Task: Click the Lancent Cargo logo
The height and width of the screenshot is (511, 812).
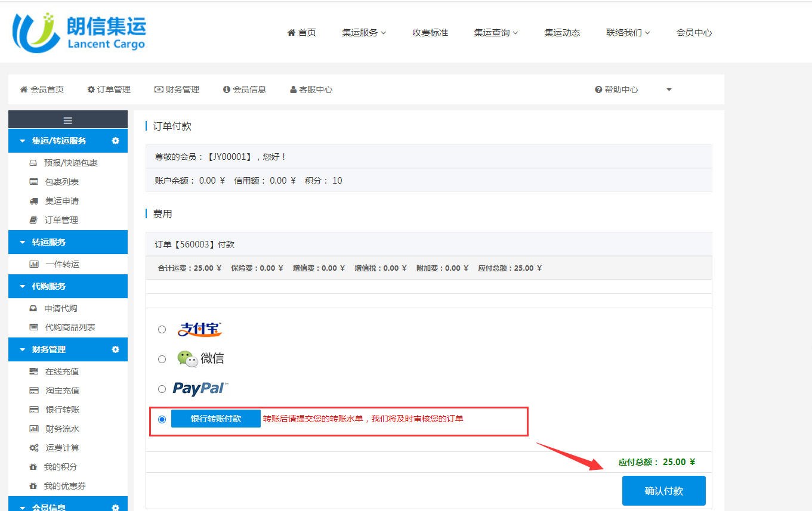Action: (x=79, y=32)
